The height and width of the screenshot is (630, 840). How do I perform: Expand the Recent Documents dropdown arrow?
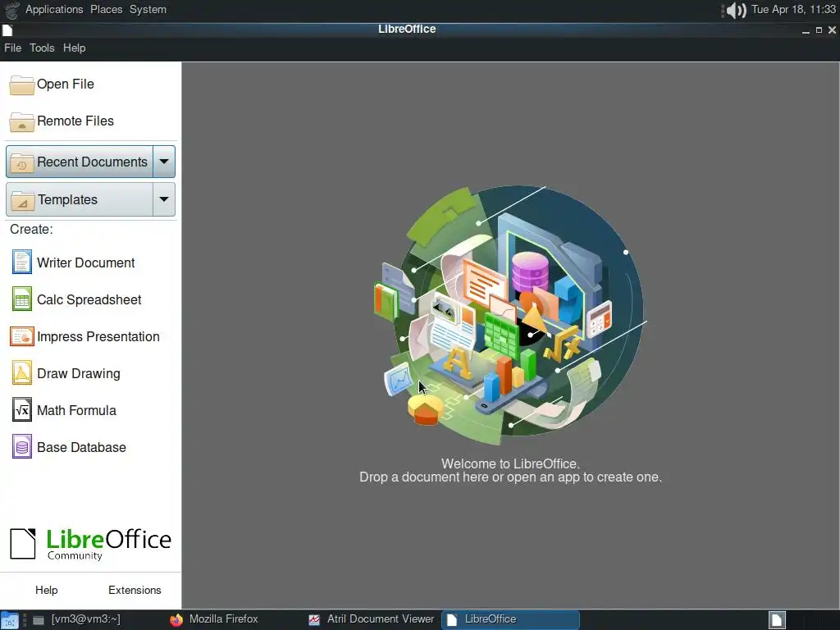164,162
